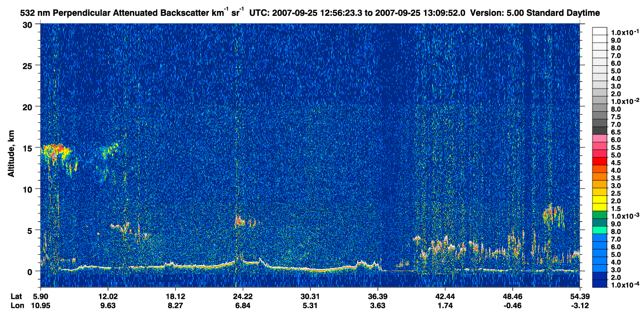Click longitude value '1.74'
The width and height of the screenshot is (644, 330).
[445, 306]
